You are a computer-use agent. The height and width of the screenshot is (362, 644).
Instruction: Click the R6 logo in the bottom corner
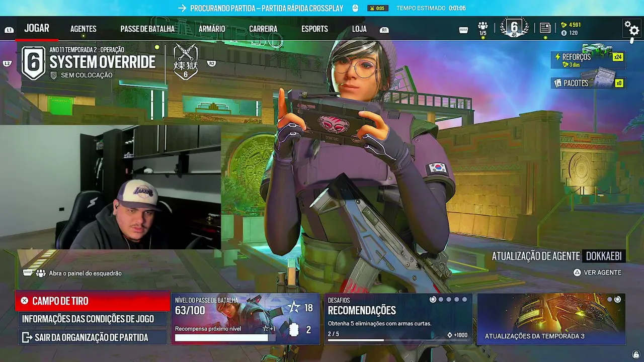point(636,354)
